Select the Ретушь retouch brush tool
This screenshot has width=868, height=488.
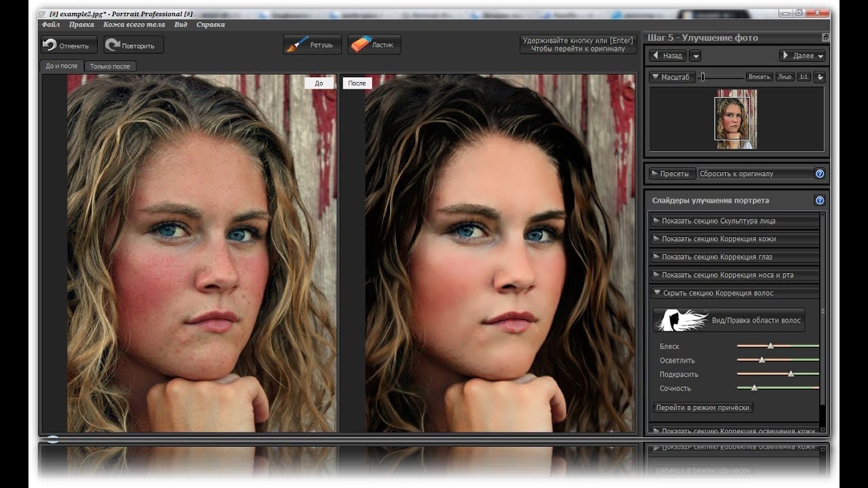pyautogui.click(x=311, y=45)
